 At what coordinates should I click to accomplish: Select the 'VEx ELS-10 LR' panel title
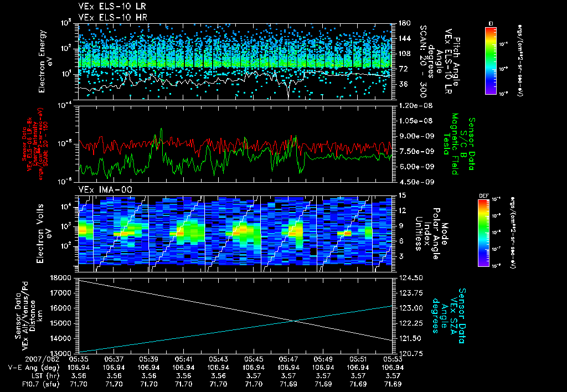pos(112,6)
